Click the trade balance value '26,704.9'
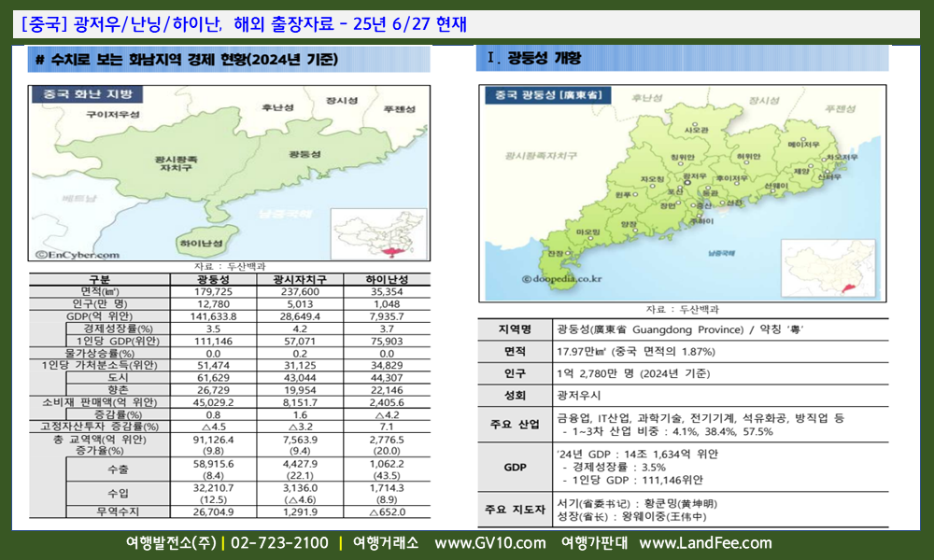934x560 pixels. coord(213,511)
